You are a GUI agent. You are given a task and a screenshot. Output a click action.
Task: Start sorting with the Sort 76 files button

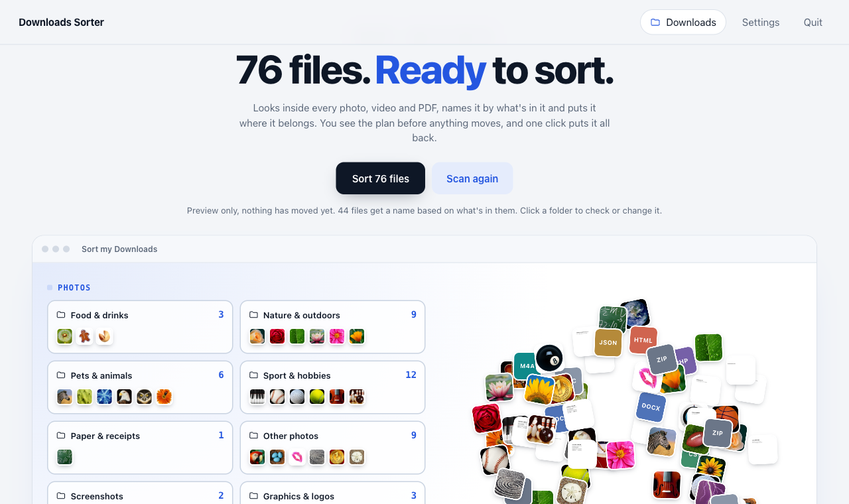click(381, 178)
